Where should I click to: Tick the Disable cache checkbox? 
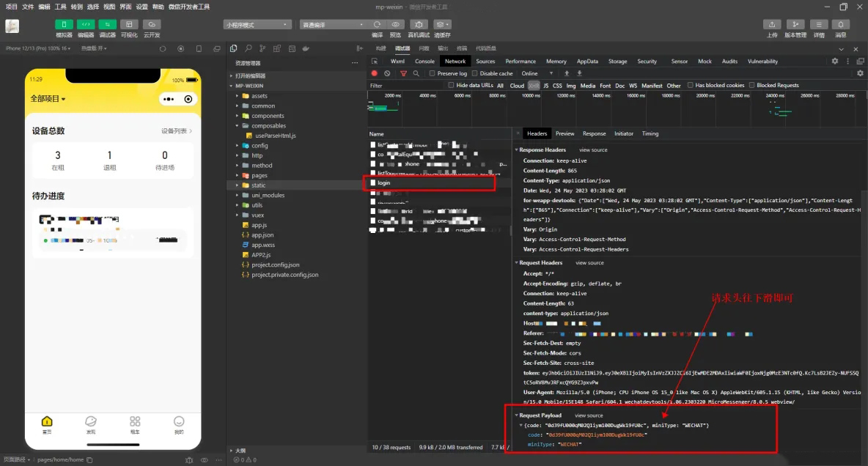coord(474,73)
